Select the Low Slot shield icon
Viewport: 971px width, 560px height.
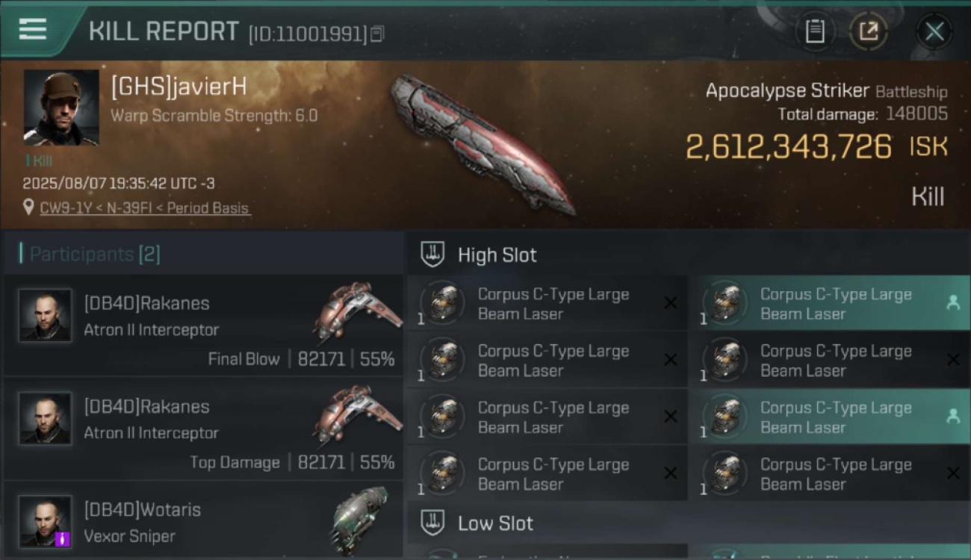[432, 523]
